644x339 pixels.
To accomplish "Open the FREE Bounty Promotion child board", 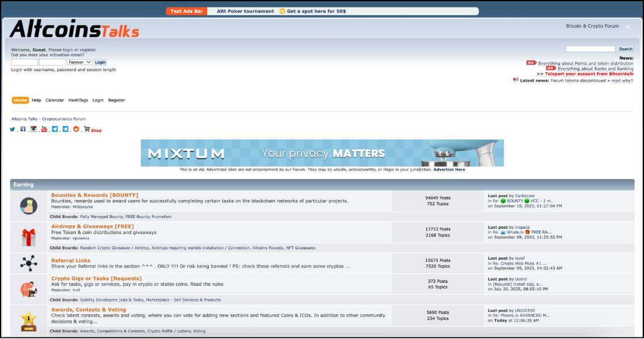I will tap(148, 216).
